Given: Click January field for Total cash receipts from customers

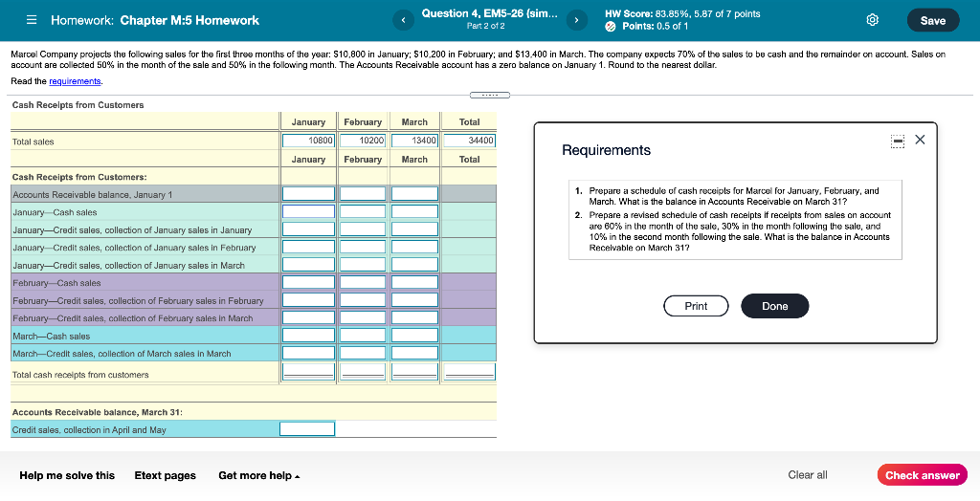Looking at the screenshot, I should [308, 373].
